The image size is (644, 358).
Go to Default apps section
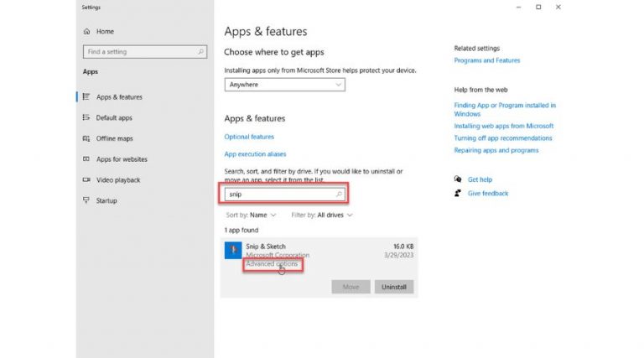pyautogui.click(x=114, y=118)
